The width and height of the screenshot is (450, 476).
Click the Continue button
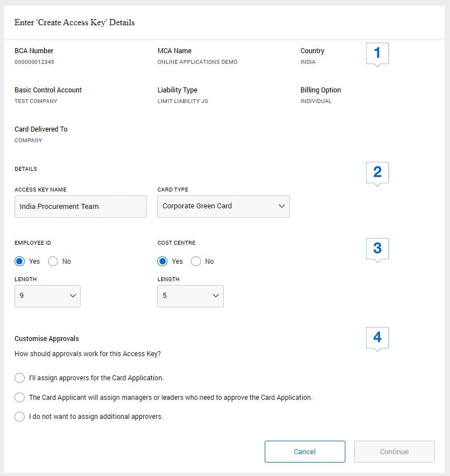point(394,451)
